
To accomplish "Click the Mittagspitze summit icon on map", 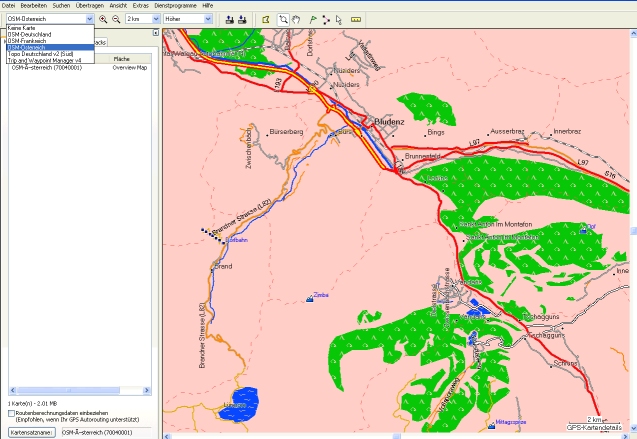I will coord(491,426).
